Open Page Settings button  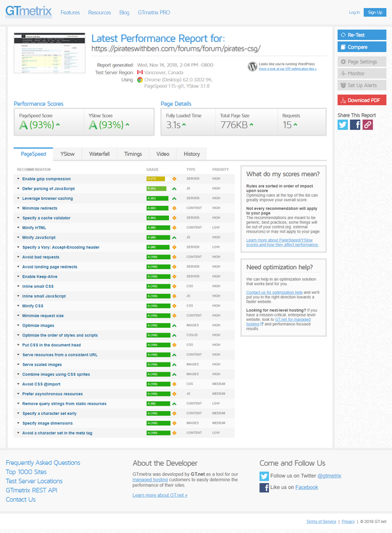click(362, 62)
